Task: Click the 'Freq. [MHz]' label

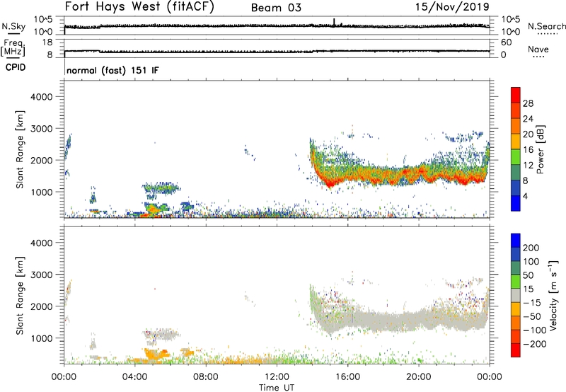Action: pyautogui.click(x=13, y=47)
